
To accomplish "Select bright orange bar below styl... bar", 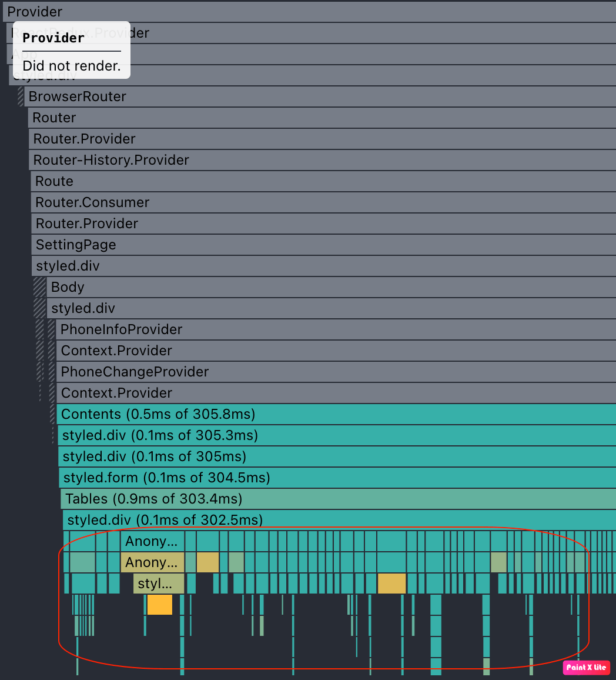I will (x=160, y=605).
